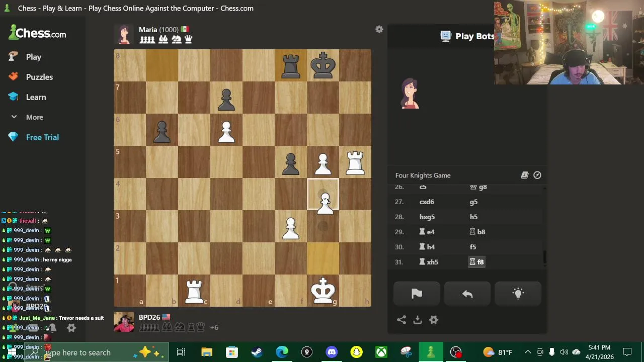Download the game PGN
The width and height of the screenshot is (644, 362).
[418, 320]
